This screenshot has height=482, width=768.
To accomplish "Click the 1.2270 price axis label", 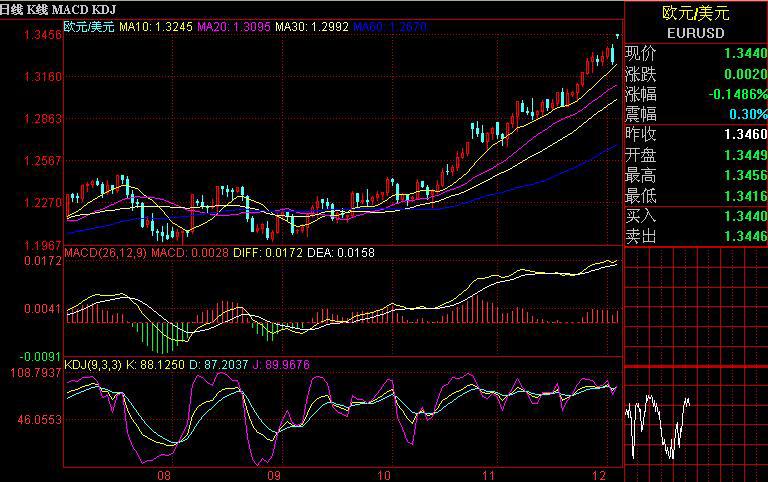I will pos(43,202).
